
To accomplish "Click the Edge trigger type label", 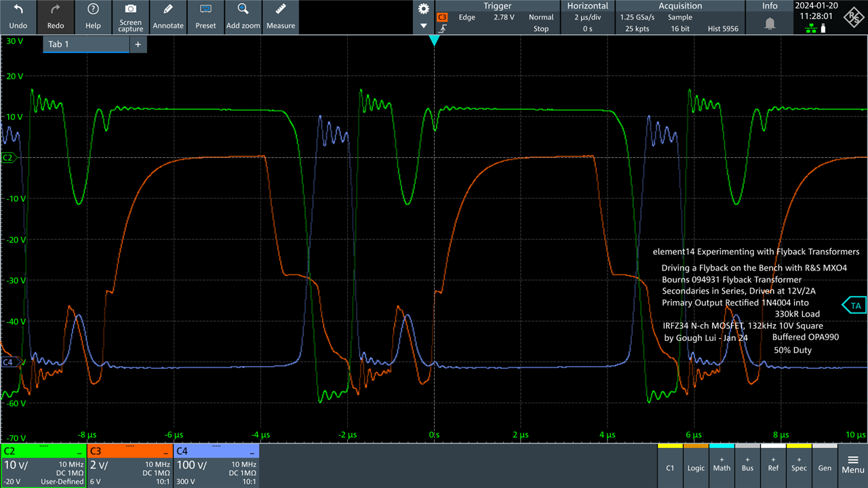I will 467,18.
